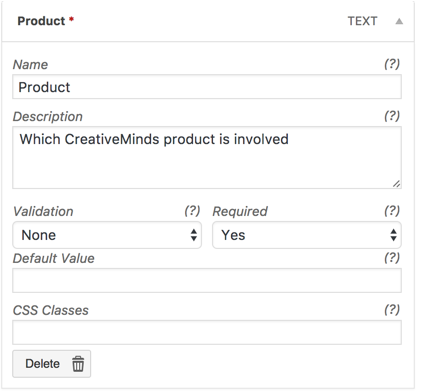This screenshot has height=391, width=429.
Task: Click the Required field help icon
Action: [x=392, y=211]
